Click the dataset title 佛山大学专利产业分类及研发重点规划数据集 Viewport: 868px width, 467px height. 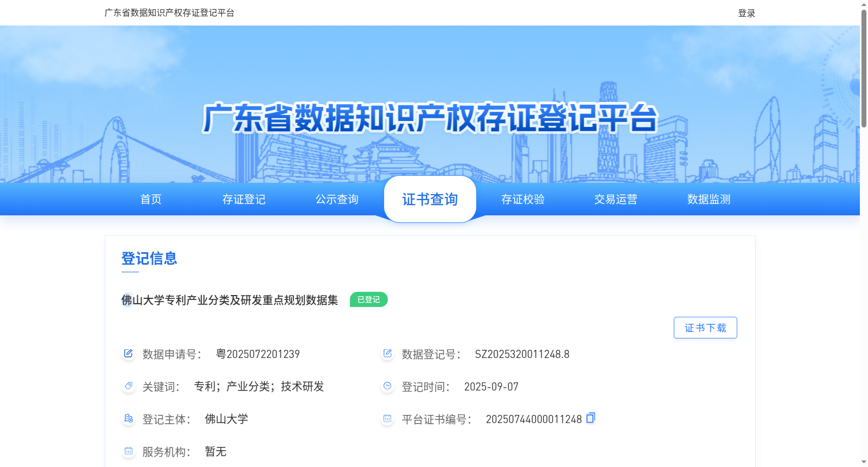[x=229, y=300]
